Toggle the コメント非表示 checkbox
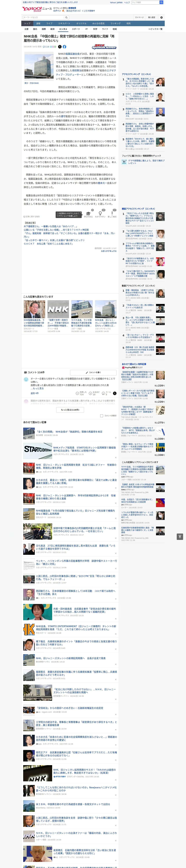This screenshot has height=868, width=186. (x=102, y=416)
